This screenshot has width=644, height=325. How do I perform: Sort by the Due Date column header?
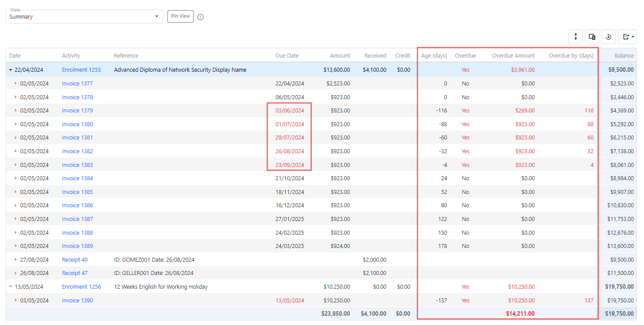point(287,56)
